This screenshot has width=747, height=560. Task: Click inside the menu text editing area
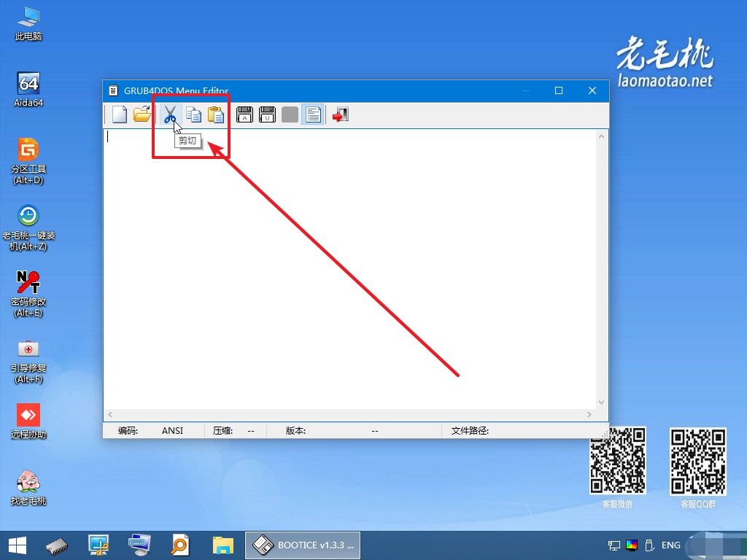point(349,269)
